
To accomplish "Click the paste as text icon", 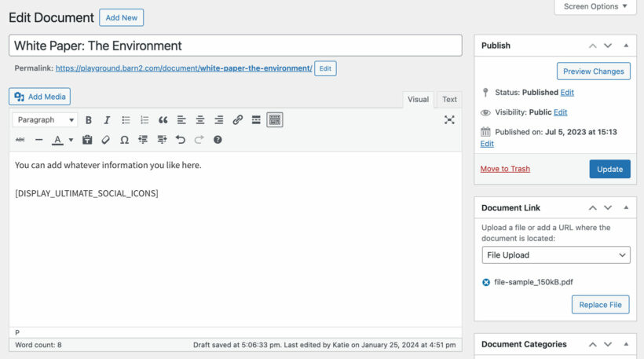I will (x=87, y=140).
